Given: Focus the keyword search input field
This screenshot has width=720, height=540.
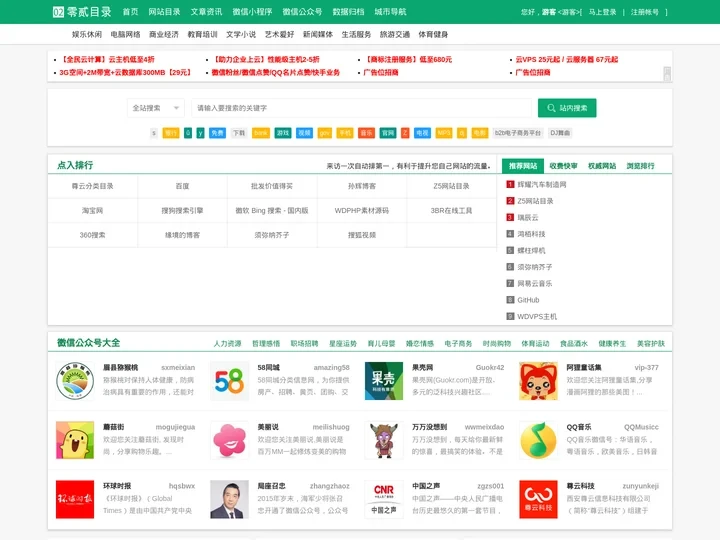Looking at the screenshot, I should 361,108.
